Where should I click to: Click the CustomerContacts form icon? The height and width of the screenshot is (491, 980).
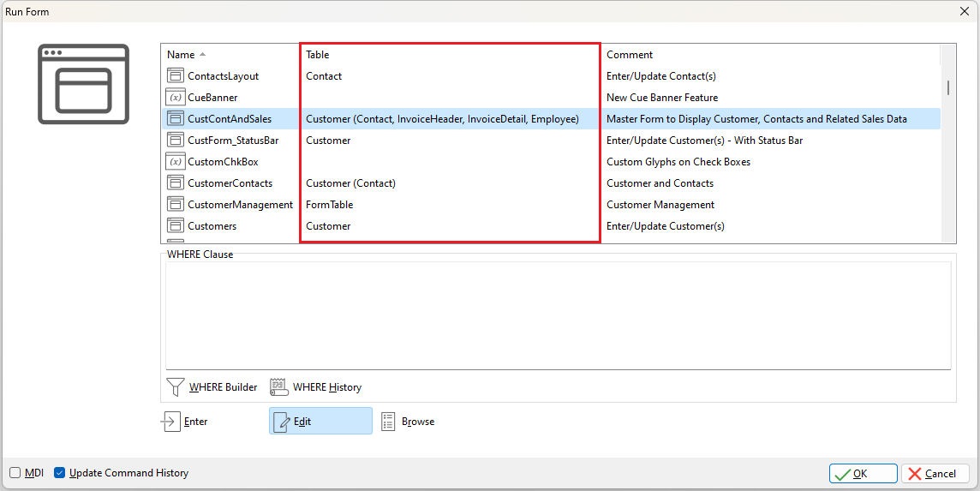tap(176, 183)
